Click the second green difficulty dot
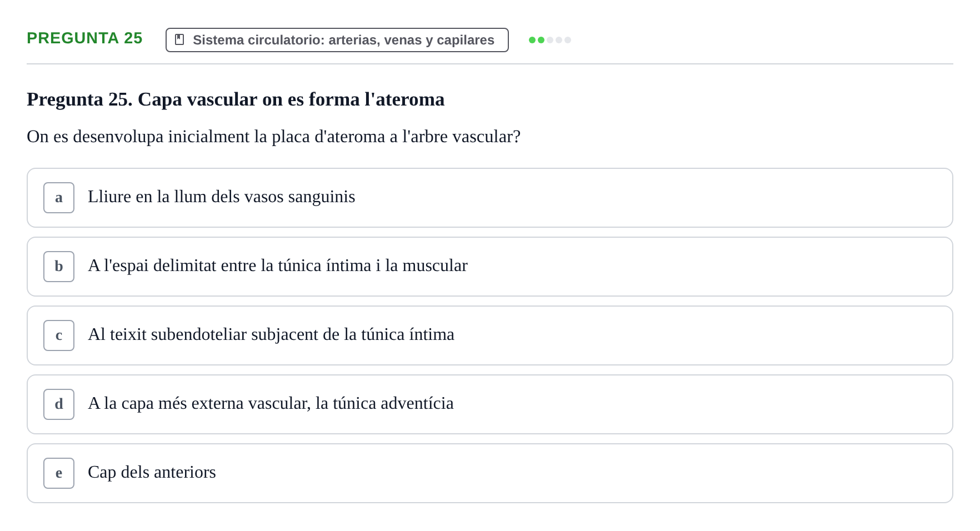This screenshot has height=531, width=980. (x=541, y=40)
